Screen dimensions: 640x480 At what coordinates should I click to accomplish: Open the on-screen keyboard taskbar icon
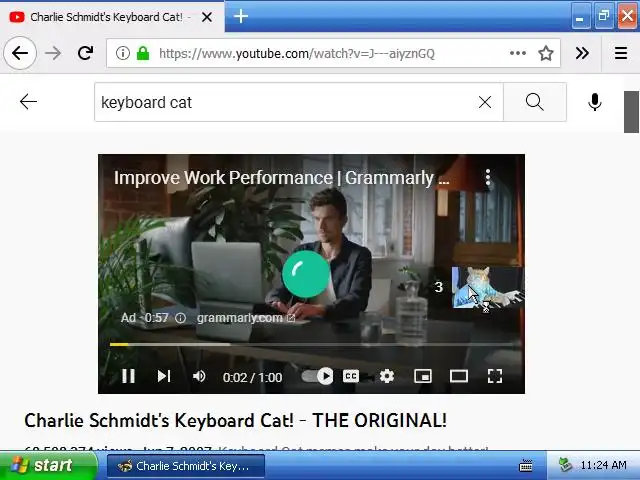pyautogui.click(x=526, y=465)
